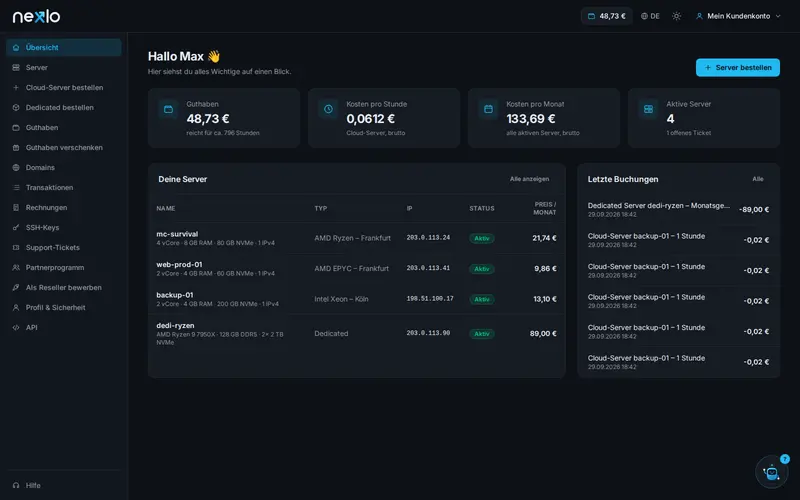Click the nexlo logo

click(36, 16)
